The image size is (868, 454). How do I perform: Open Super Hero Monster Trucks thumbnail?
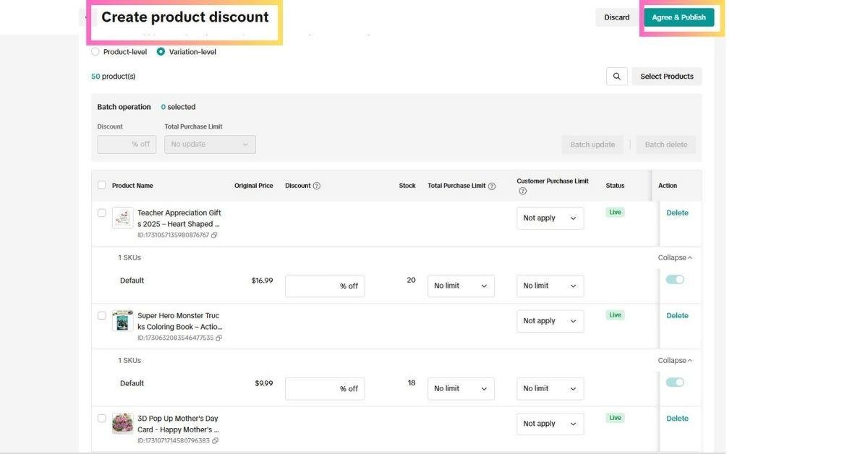(123, 320)
